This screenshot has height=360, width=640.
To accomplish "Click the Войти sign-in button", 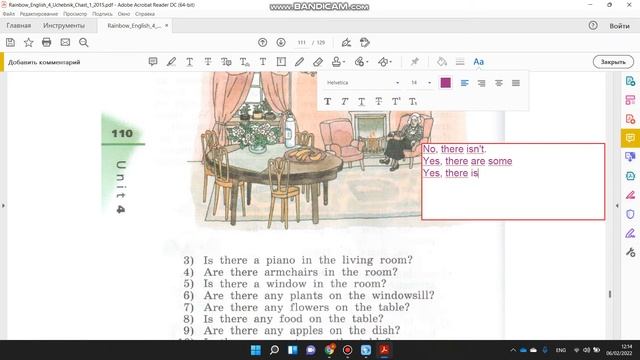I will [x=619, y=26].
